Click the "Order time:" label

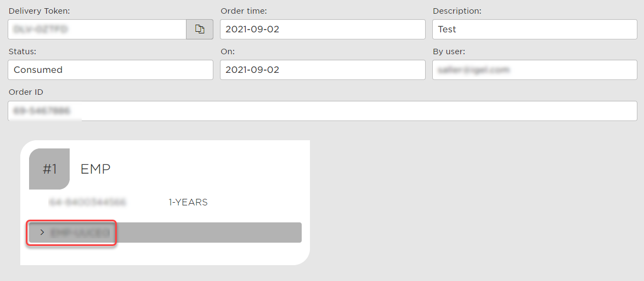tap(244, 11)
